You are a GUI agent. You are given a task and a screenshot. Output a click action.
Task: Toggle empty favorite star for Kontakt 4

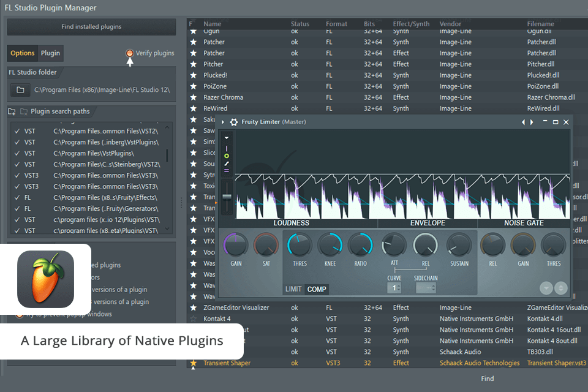pos(194,319)
